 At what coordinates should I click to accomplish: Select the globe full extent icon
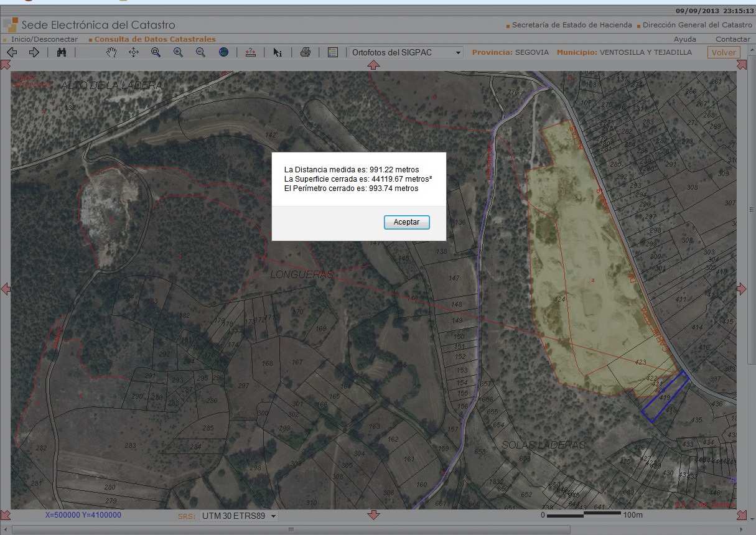223,52
